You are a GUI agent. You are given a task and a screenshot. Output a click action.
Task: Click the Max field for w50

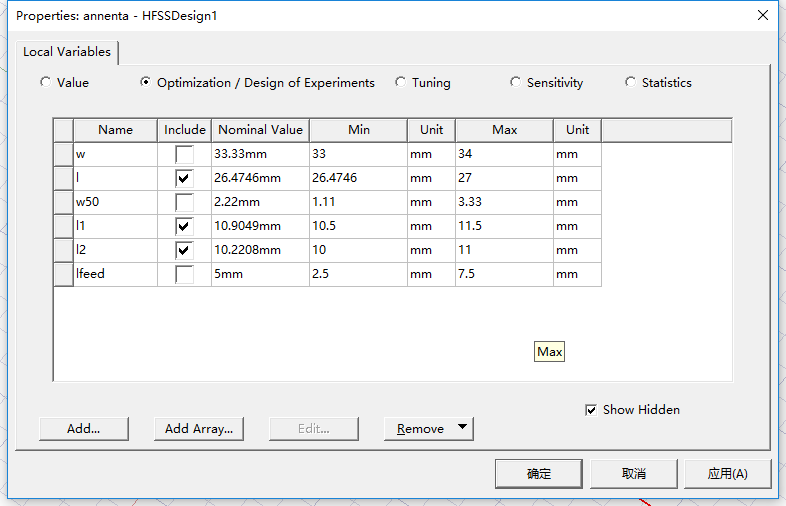pyautogui.click(x=503, y=202)
